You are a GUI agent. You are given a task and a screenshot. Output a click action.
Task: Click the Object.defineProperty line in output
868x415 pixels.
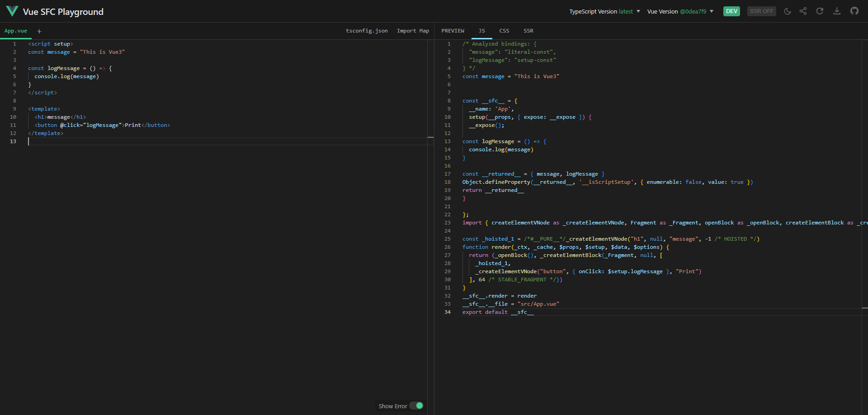click(x=608, y=182)
